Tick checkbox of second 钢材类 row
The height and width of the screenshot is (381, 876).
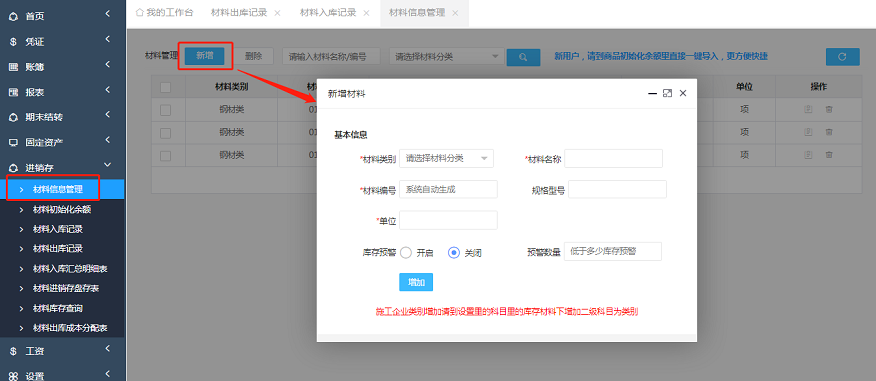point(165,133)
